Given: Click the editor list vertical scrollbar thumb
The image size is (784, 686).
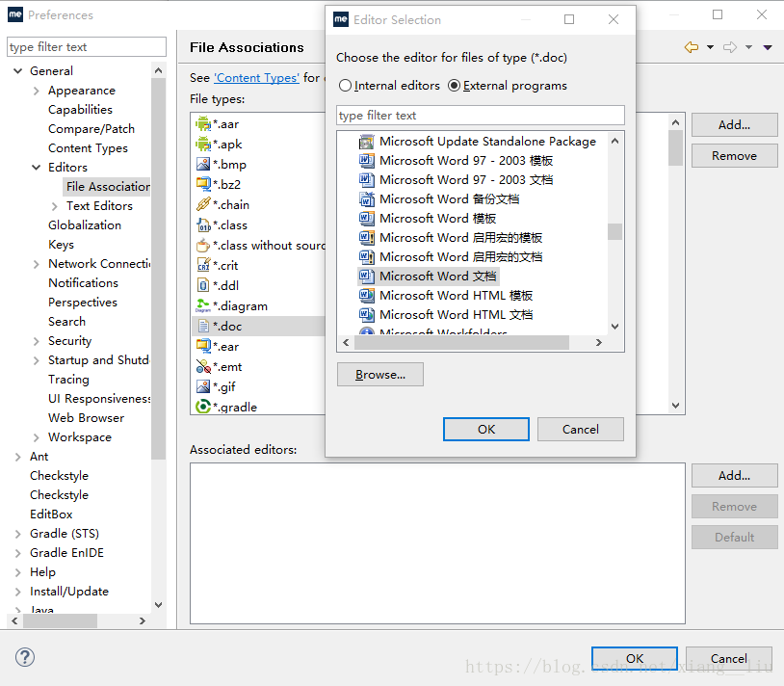Looking at the screenshot, I should coord(615,231).
